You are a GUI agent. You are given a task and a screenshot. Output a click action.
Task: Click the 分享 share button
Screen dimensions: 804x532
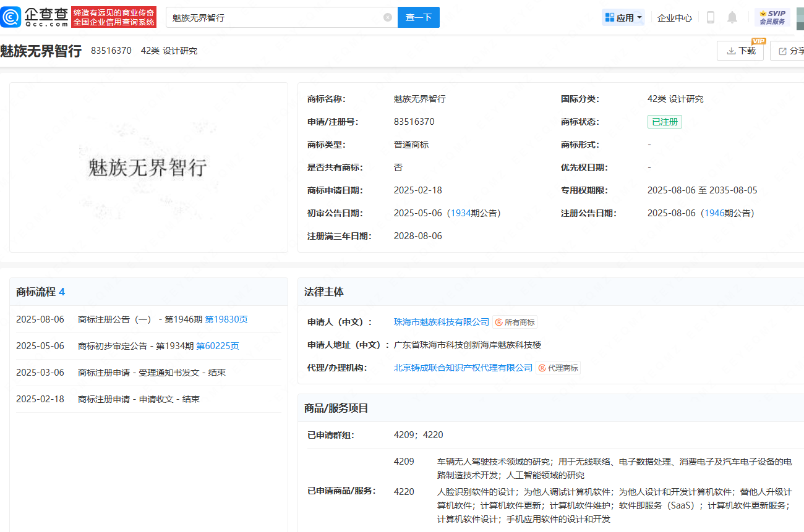788,51
